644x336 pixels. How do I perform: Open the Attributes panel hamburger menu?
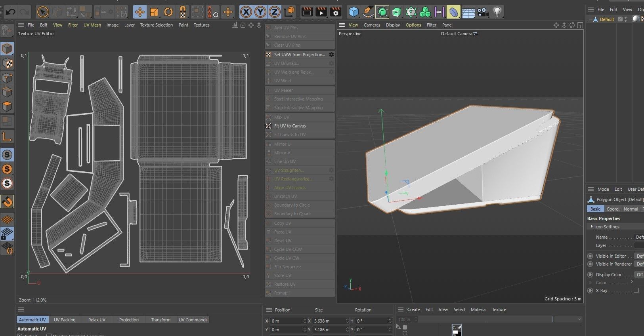click(x=590, y=189)
